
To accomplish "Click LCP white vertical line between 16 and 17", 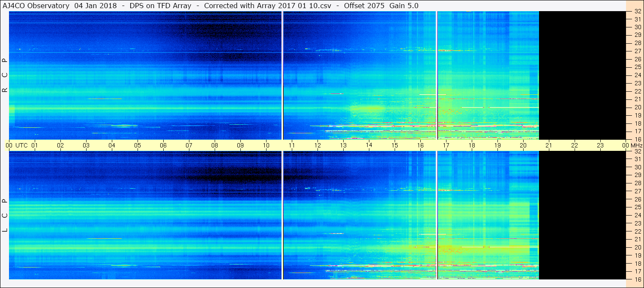I will (x=437, y=215).
